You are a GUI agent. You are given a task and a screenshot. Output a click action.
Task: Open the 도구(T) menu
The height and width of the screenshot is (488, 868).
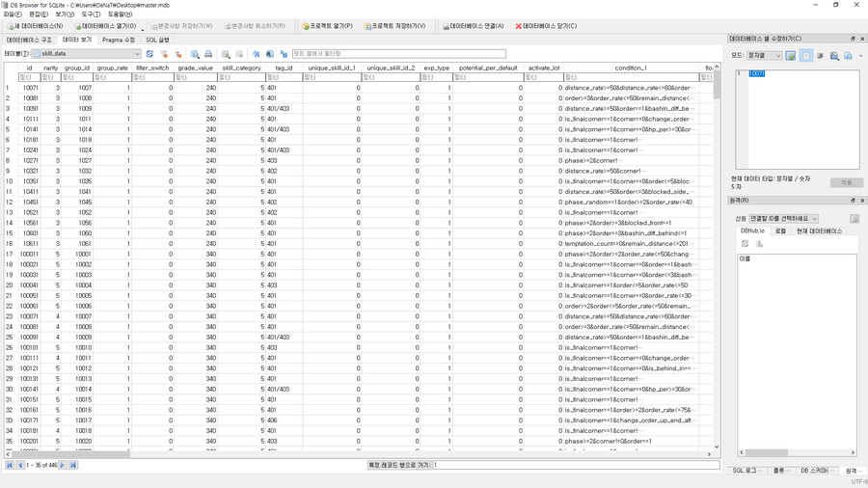91,14
